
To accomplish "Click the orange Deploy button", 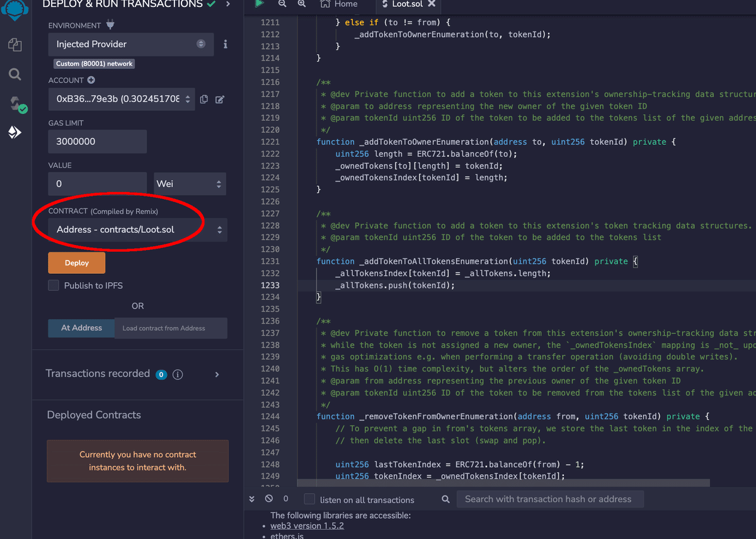I will pos(77,263).
